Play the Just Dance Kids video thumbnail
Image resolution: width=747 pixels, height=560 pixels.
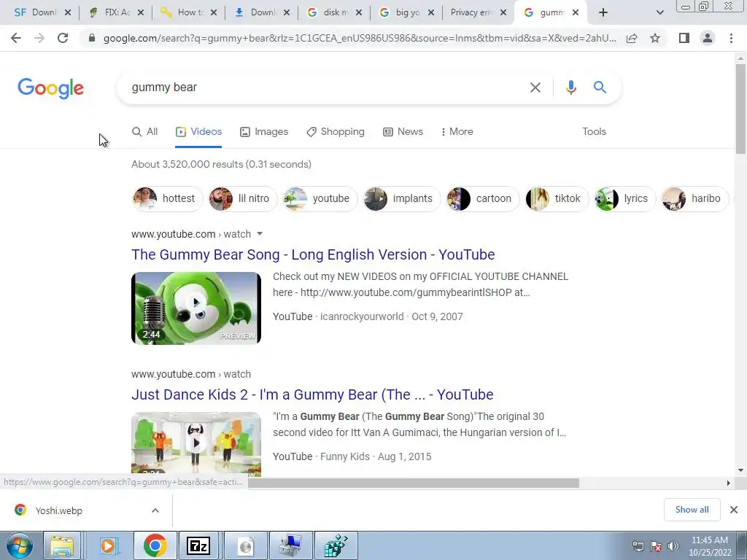pyautogui.click(x=196, y=444)
